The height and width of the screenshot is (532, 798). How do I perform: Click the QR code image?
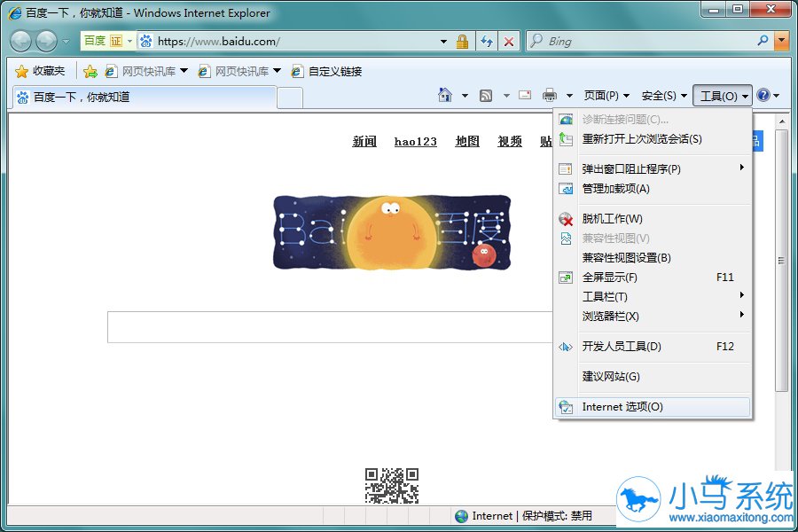392,486
